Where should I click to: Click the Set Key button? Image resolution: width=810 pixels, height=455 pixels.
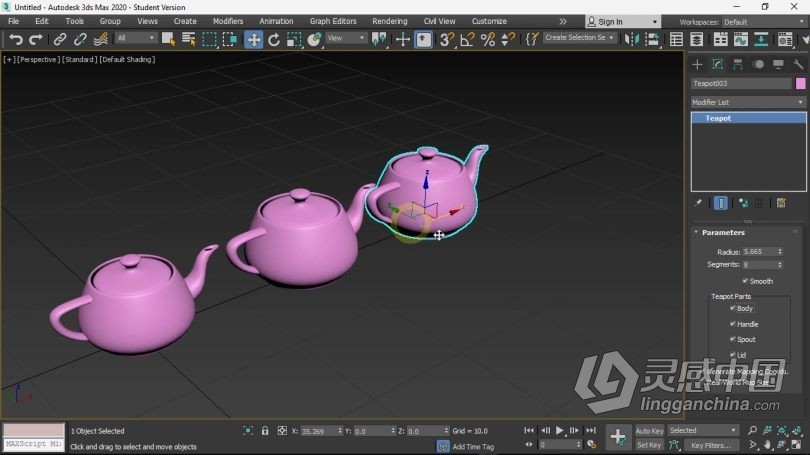click(649, 445)
